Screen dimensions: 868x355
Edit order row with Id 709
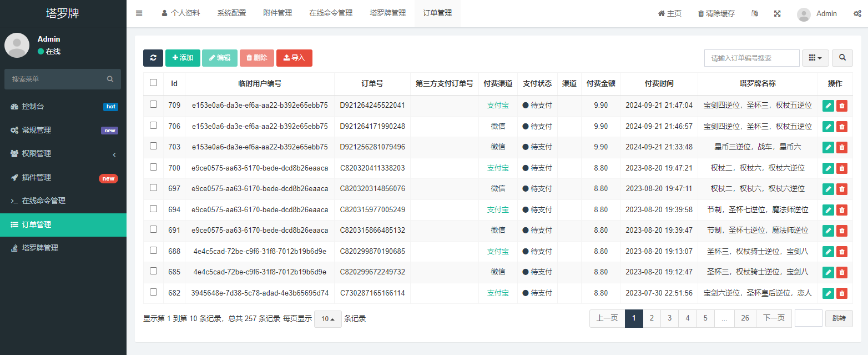pos(828,106)
